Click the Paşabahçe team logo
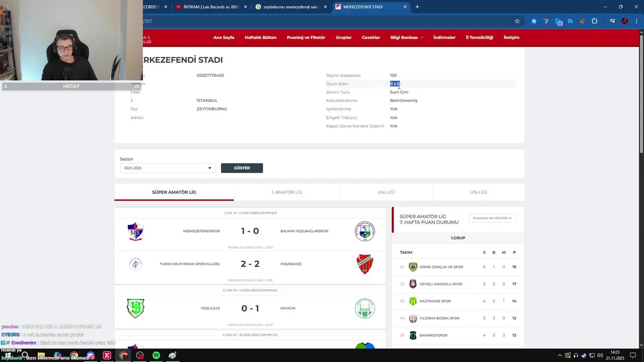644x362 pixels. (x=365, y=264)
